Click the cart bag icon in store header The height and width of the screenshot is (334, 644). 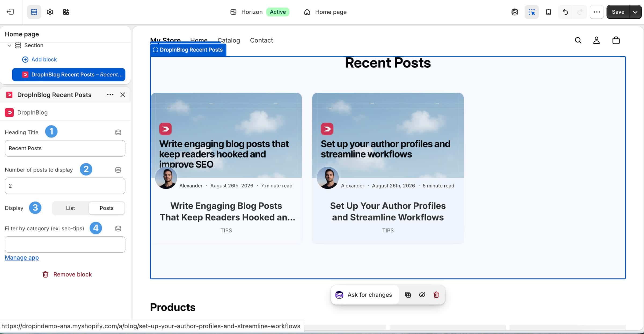click(x=616, y=40)
